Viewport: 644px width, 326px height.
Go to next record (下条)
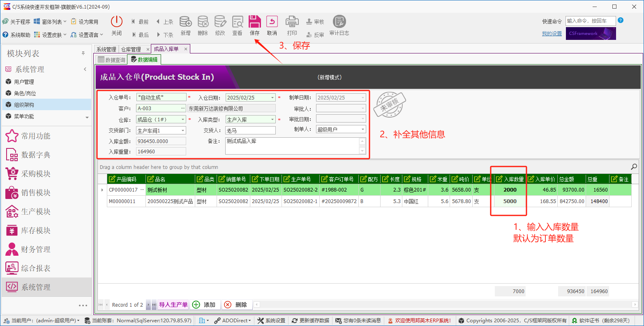tap(164, 35)
